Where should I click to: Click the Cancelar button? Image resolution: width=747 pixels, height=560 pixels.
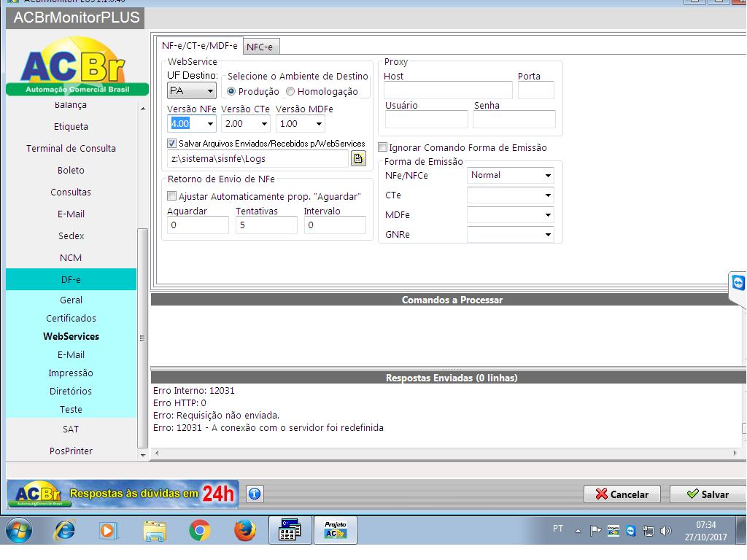[622, 494]
